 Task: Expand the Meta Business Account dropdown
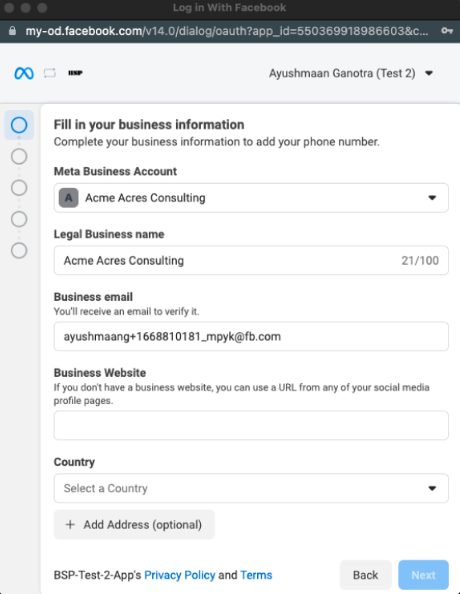pyautogui.click(x=251, y=198)
